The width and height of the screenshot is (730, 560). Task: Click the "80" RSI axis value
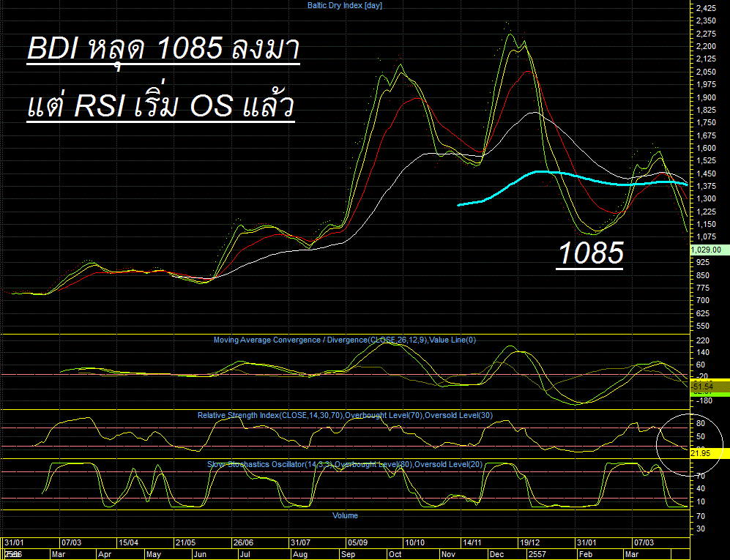click(701, 424)
